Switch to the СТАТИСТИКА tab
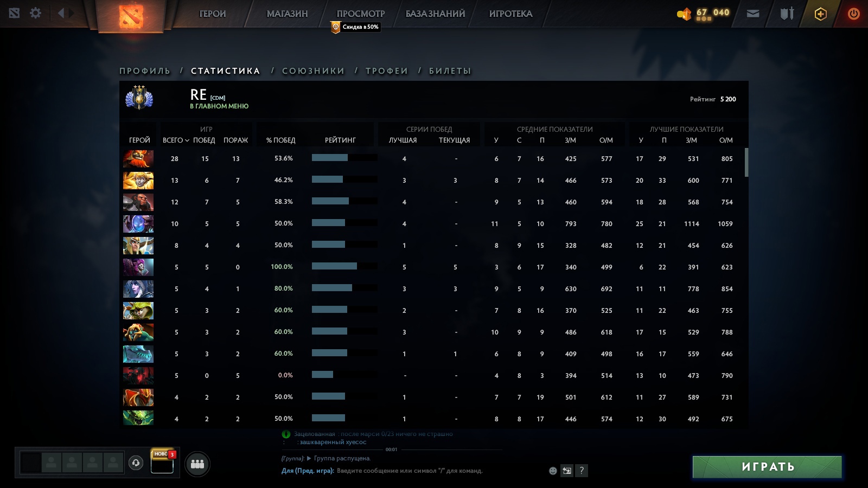868x488 pixels. click(x=226, y=71)
